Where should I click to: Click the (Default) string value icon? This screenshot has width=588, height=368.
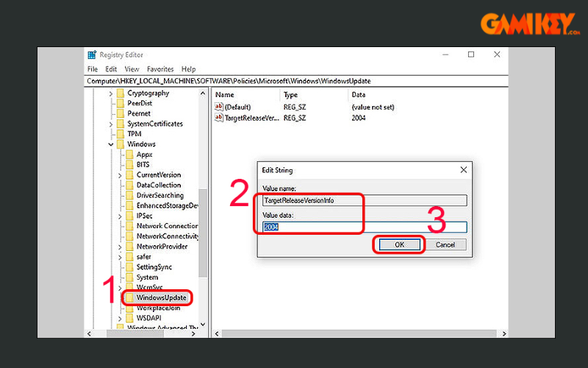tap(218, 107)
